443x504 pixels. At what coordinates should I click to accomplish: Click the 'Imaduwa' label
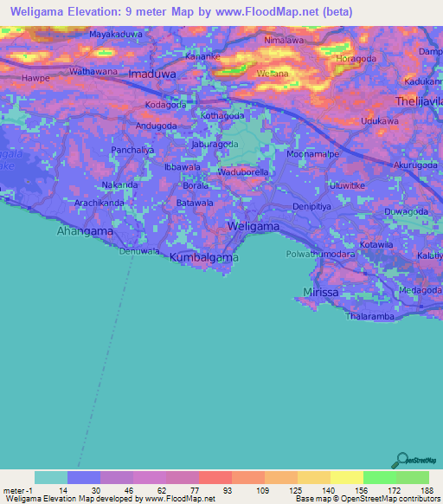coord(152,74)
